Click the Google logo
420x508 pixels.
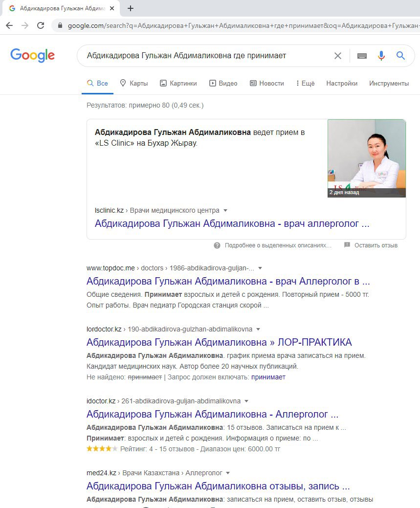point(32,55)
